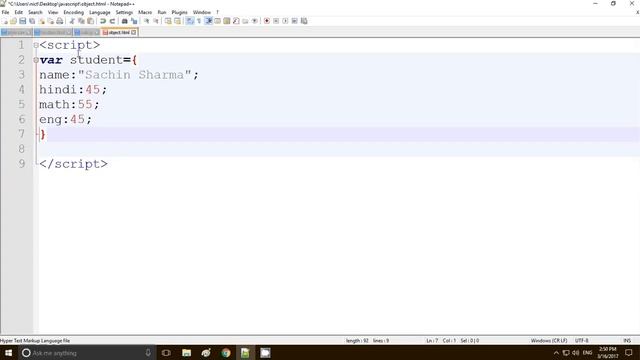Save the file with the Save icon

[x=23, y=21]
